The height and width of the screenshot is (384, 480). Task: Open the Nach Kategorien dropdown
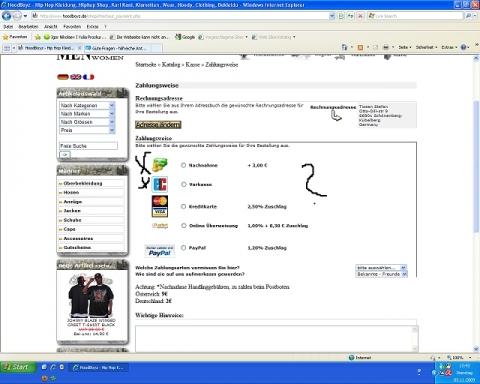pos(87,105)
